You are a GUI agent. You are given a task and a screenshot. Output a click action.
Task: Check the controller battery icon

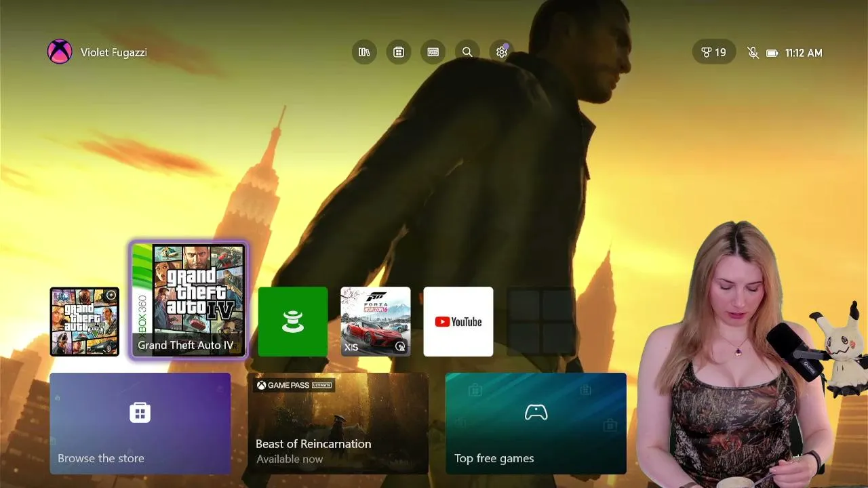coord(772,53)
